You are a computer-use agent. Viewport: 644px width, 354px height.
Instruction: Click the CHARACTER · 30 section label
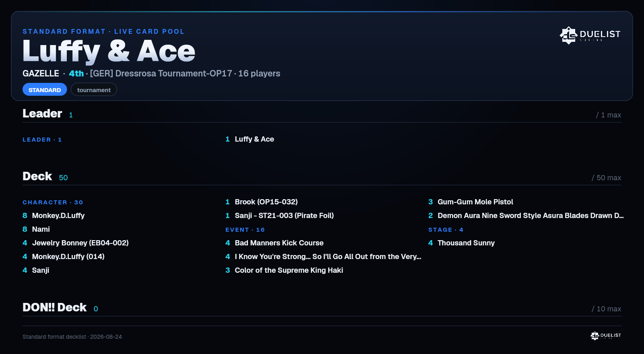[53, 202]
